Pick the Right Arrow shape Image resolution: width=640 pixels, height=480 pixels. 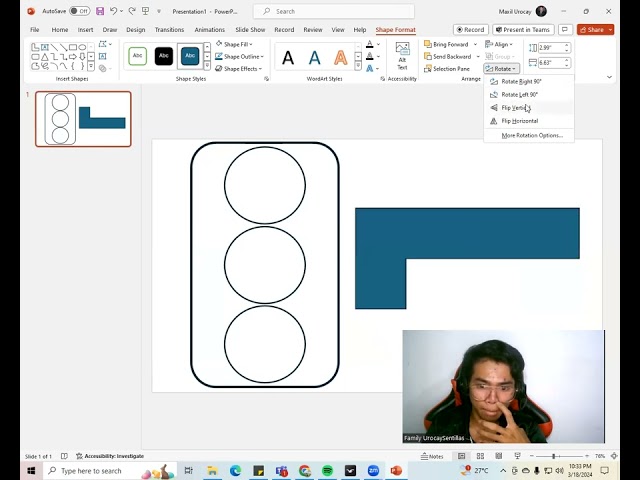(73, 57)
